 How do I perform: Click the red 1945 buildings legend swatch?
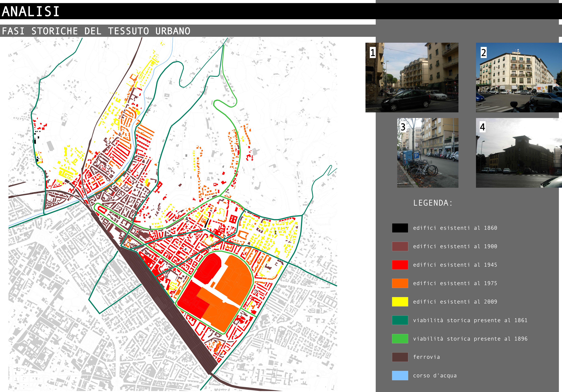400,265
